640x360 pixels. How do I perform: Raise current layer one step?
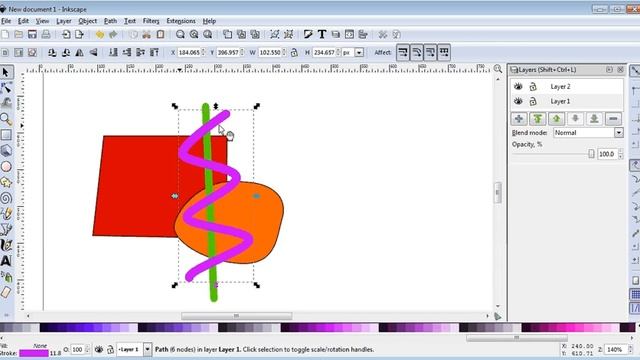(556, 119)
